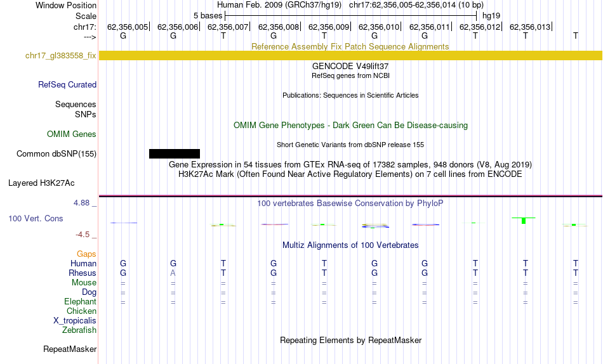Click the Chicken species label
The height and width of the screenshot is (364, 603).
pos(81,311)
